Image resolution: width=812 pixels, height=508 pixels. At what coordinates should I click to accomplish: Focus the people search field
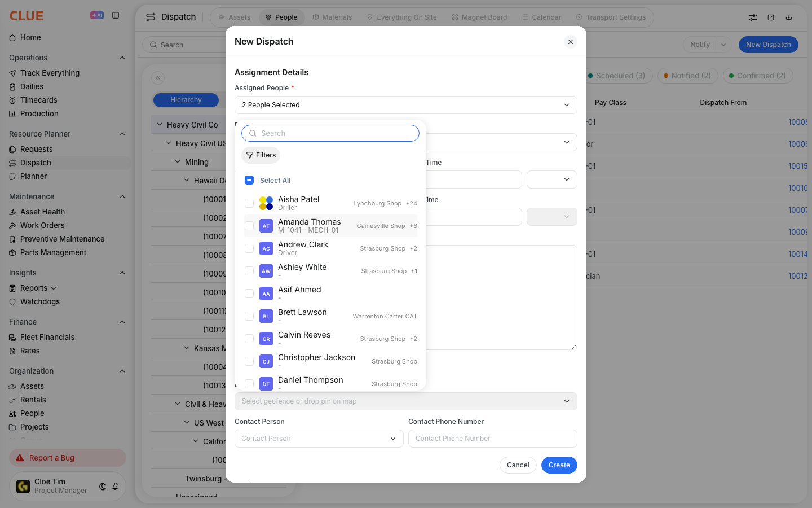(330, 133)
